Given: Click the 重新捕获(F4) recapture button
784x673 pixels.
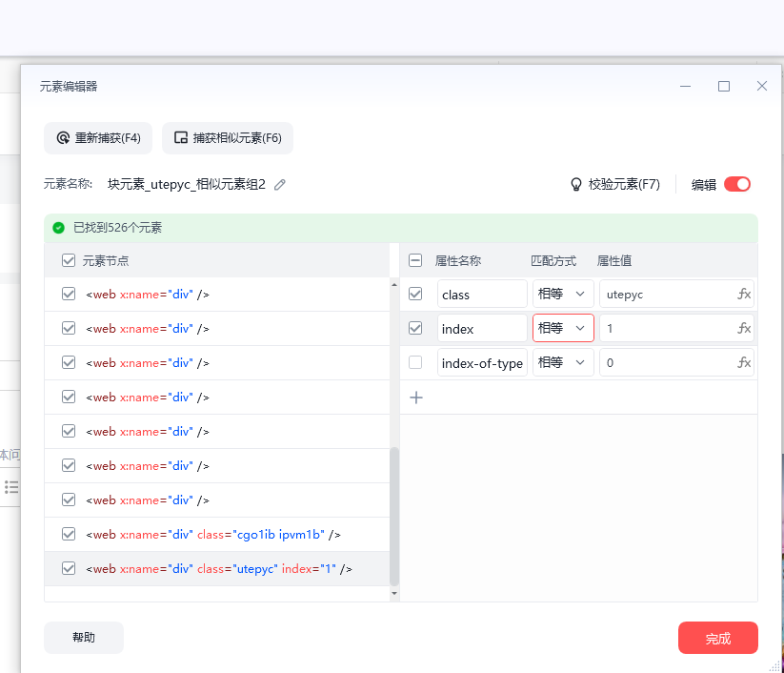Looking at the screenshot, I should click(98, 138).
